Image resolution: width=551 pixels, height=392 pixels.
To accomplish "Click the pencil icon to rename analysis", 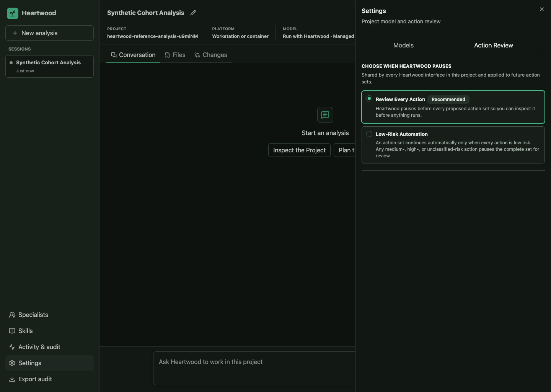I will click(193, 13).
